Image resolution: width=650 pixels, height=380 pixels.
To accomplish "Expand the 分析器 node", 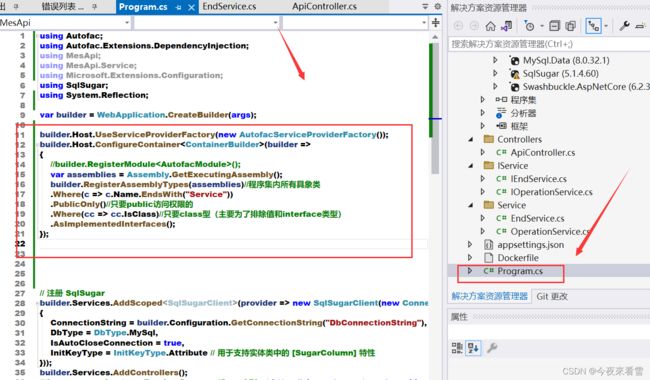I will (483, 113).
